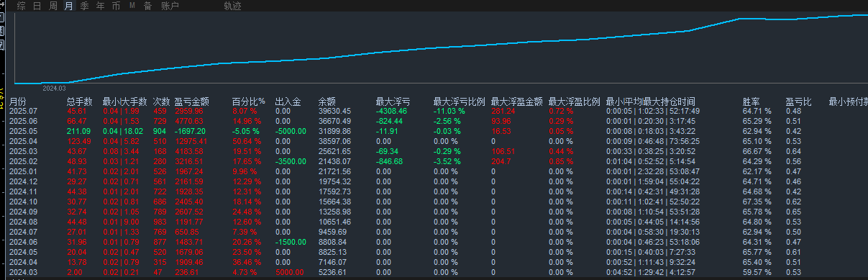
Task: Click the -3500.00 withdrawal cell
Action: (291, 162)
